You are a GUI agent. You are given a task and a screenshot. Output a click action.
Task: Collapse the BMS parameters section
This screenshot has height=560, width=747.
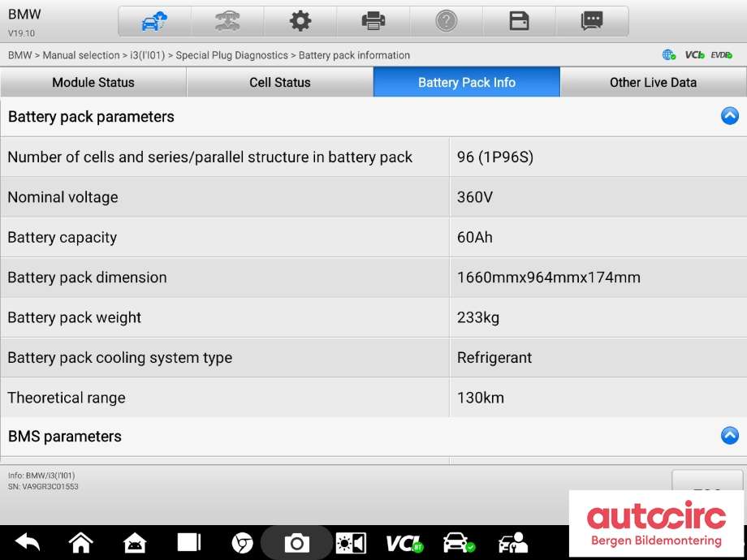(729, 435)
